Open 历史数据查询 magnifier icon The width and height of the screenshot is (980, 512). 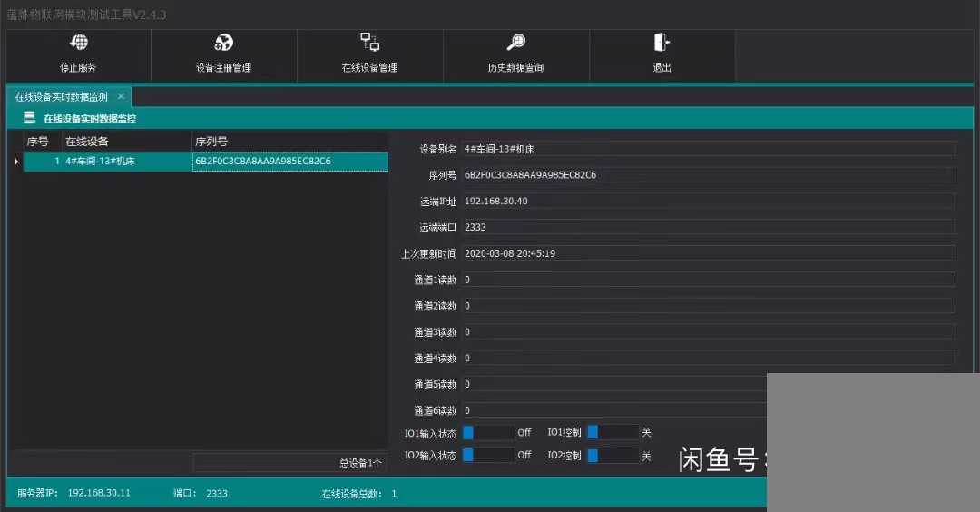[515, 43]
